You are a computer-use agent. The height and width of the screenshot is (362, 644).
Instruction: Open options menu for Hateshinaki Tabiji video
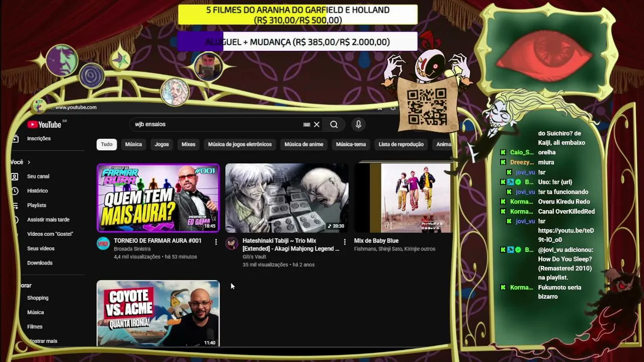tap(345, 242)
